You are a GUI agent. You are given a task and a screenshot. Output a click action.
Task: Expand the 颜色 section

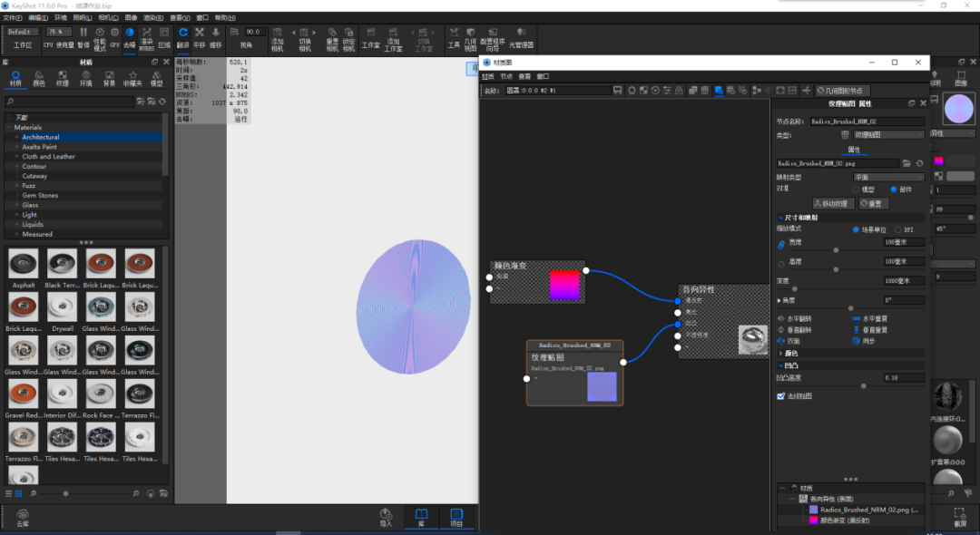pyautogui.click(x=850, y=354)
